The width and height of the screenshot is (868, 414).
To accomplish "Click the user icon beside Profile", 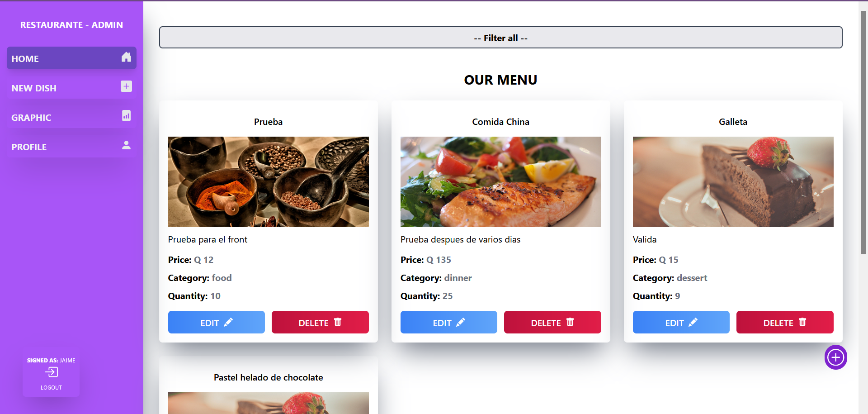I will (x=126, y=145).
